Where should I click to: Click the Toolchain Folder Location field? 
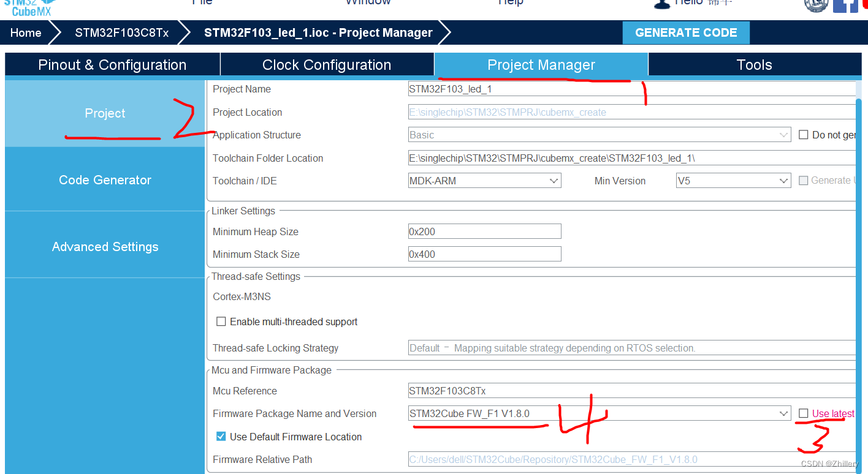tap(631, 158)
